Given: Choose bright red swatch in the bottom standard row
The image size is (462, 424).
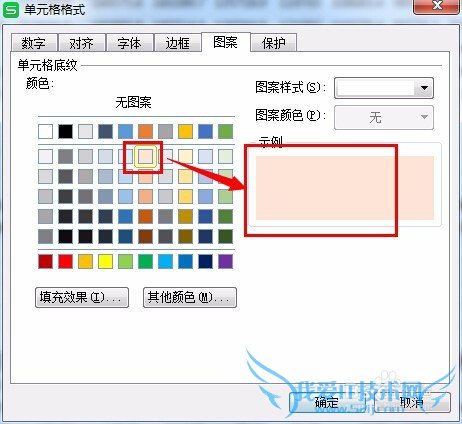Looking at the screenshot, I should point(65,261).
